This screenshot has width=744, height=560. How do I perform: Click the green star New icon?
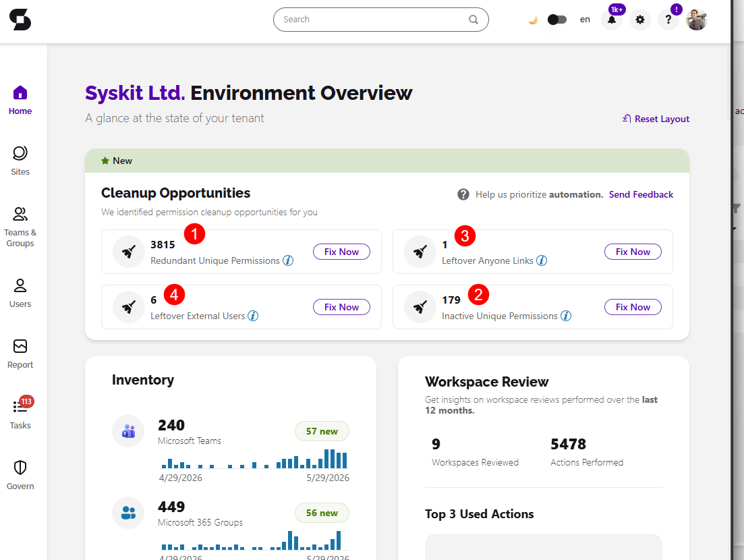(105, 161)
